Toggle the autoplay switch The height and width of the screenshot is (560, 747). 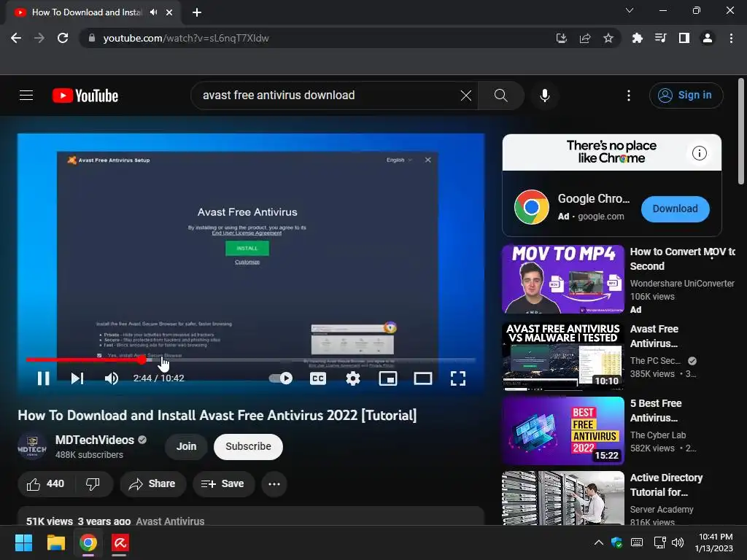281,378
